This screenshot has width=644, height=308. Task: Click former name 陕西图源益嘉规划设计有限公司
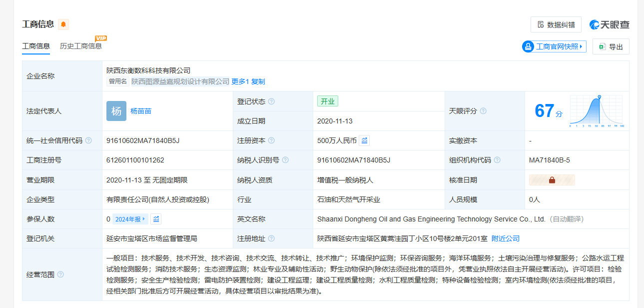[x=180, y=81]
